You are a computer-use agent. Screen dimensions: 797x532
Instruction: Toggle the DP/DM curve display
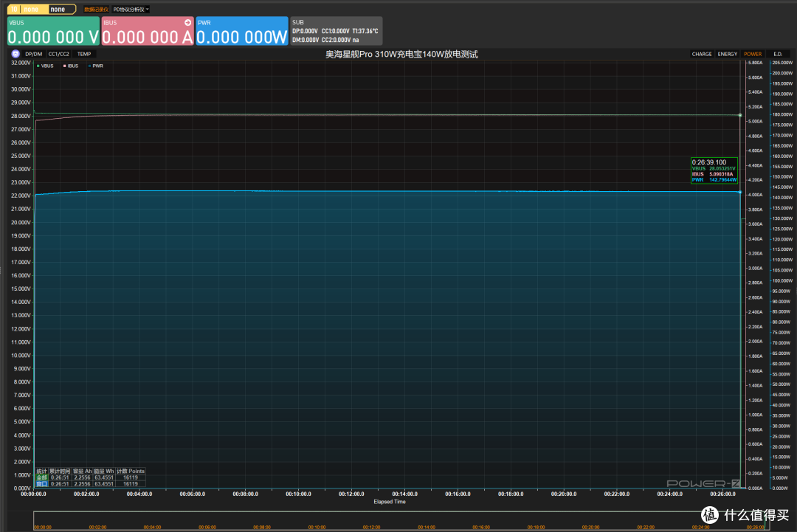coord(33,54)
